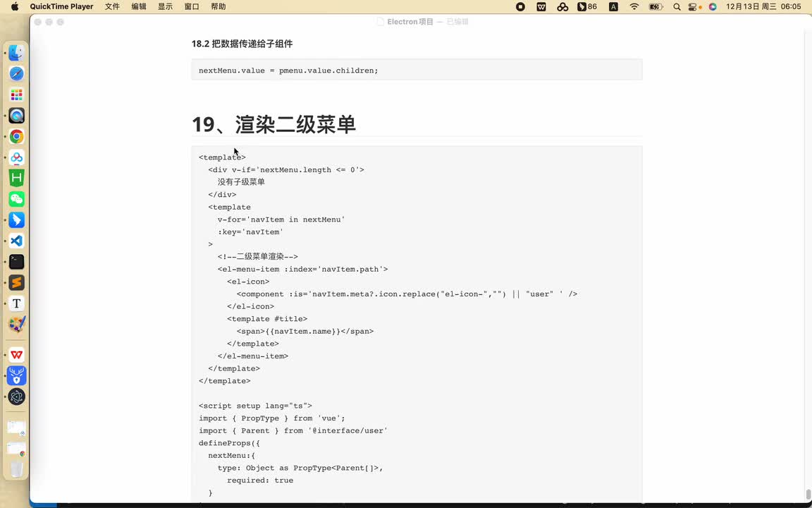The width and height of the screenshot is (812, 508).
Task: Open WPS menu bar status icon
Action: pyautogui.click(x=541, y=7)
